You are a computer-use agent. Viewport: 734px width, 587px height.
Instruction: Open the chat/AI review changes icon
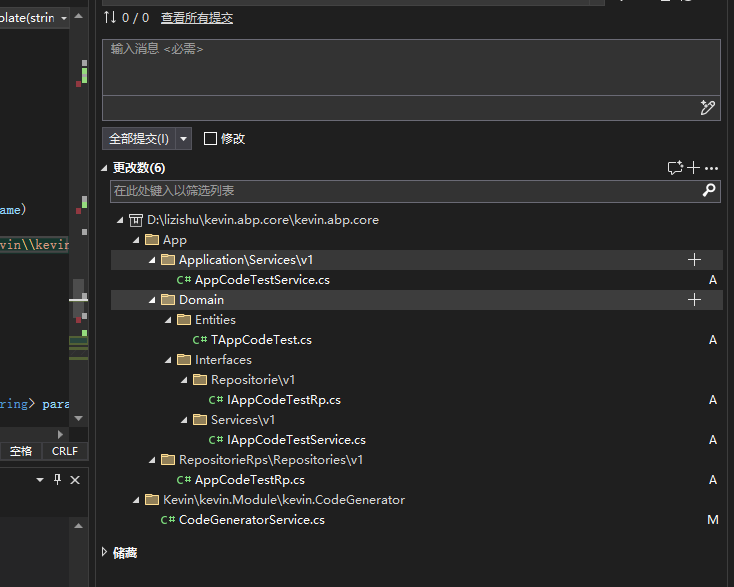click(675, 168)
